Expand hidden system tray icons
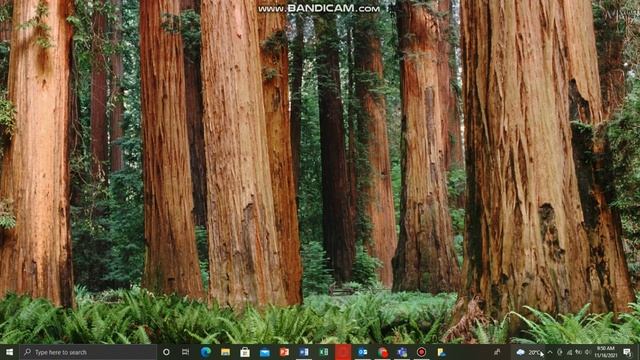This screenshot has width=640, height=360. coord(550,352)
